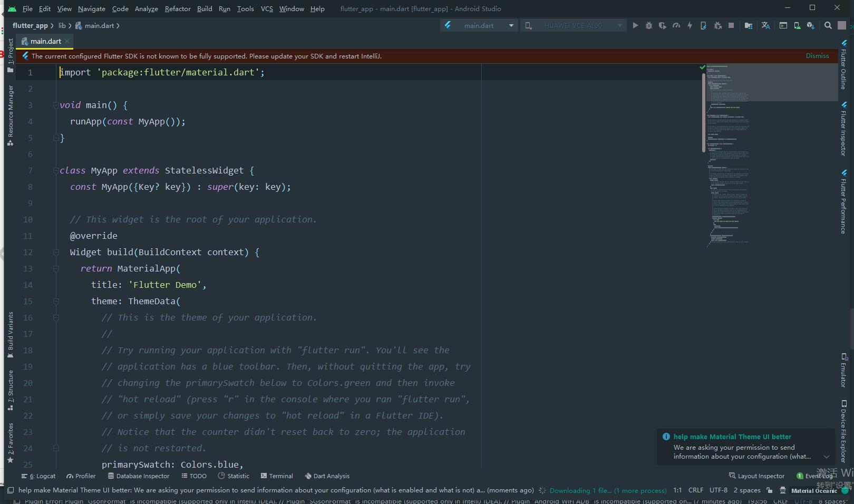Collapse ThemeData fold marker on line 15

coord(56,301)
